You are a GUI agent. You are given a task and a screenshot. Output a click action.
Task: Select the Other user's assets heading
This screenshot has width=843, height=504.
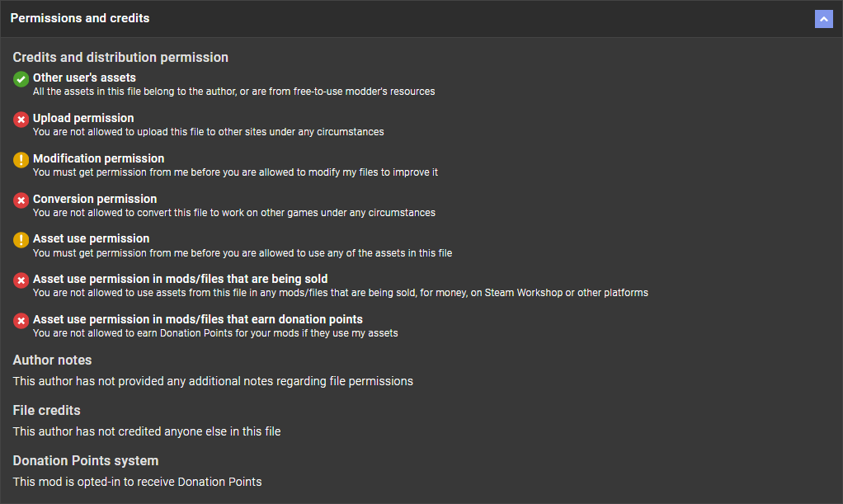coord(84,78)
